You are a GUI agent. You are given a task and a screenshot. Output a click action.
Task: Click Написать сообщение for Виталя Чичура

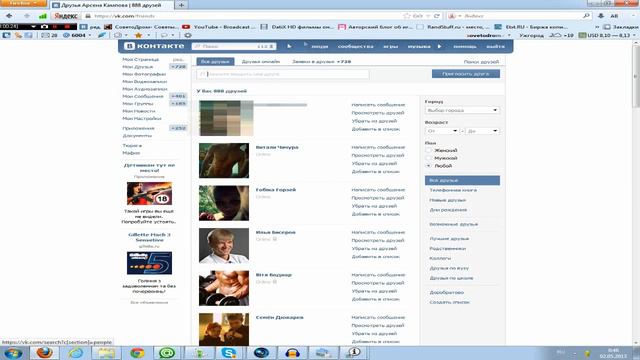(x=378, y=147)
